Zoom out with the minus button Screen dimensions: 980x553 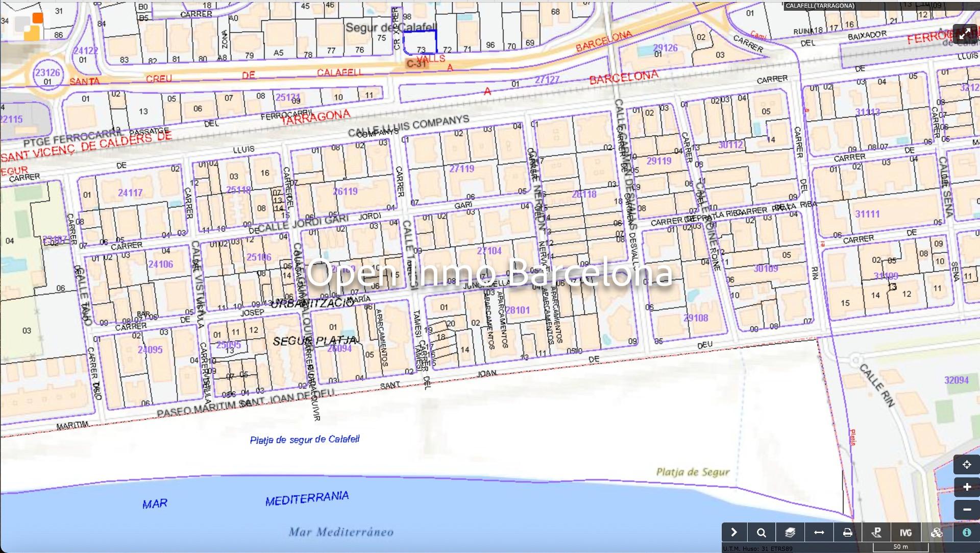(966, 510)
